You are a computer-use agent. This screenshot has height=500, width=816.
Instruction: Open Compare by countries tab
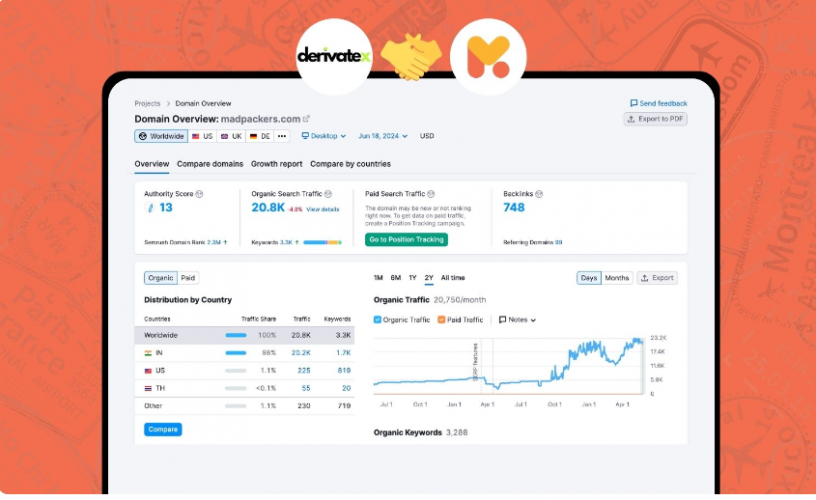(x=350, y=164)
